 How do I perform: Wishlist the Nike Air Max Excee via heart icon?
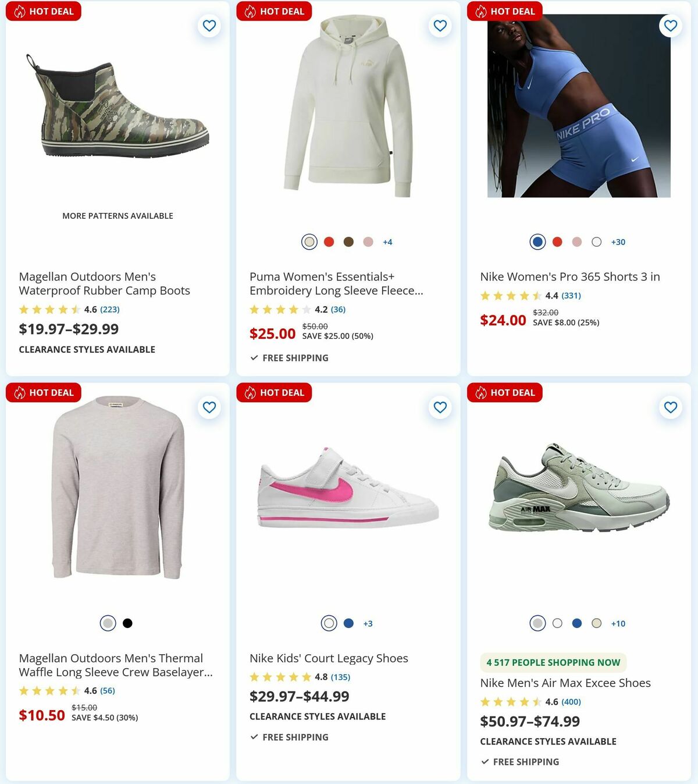[x=671, y=407]
